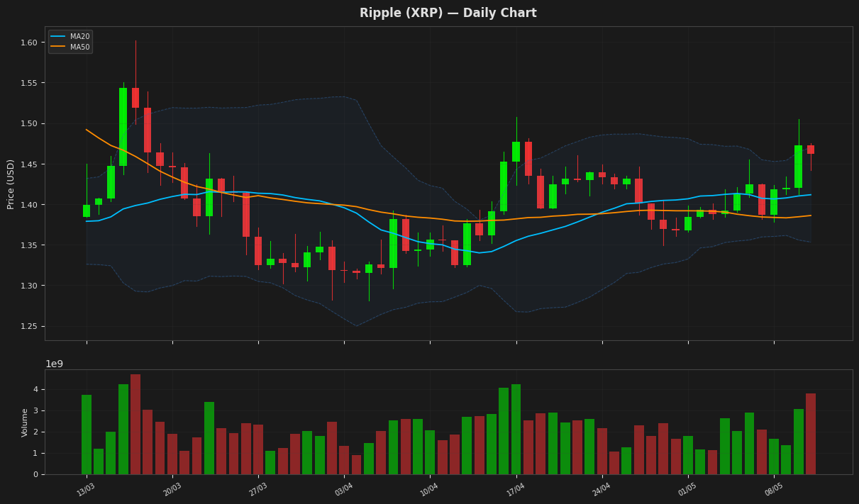Click the Price (USD) axis label
Image resolution: width=859 pixels, height=504 pixels.
11,184
